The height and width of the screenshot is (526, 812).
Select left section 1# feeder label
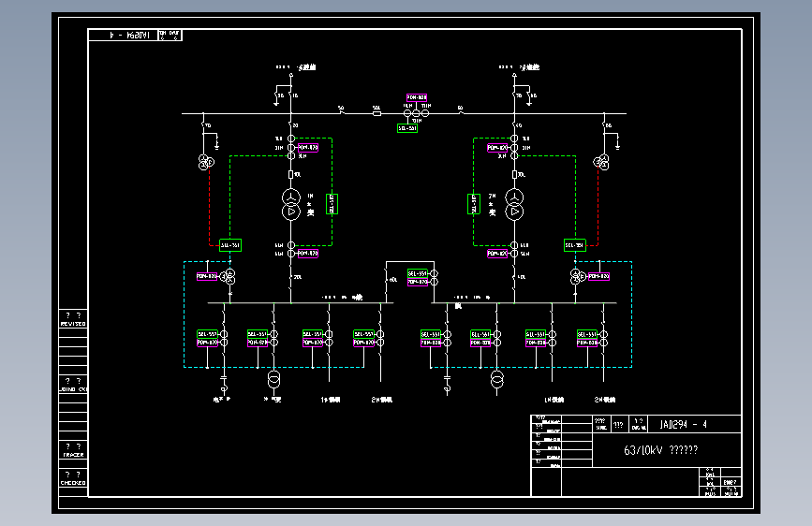click(x=331, y=400)
